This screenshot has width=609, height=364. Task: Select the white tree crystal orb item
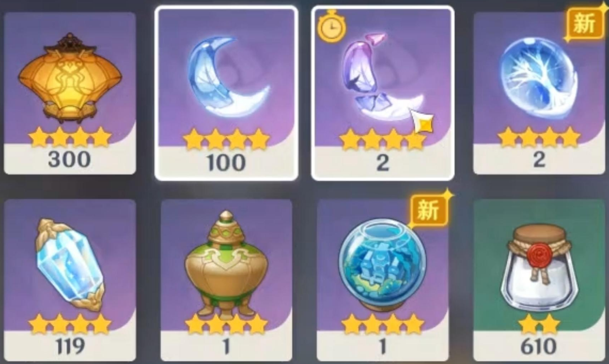click(x=539, y=93)
